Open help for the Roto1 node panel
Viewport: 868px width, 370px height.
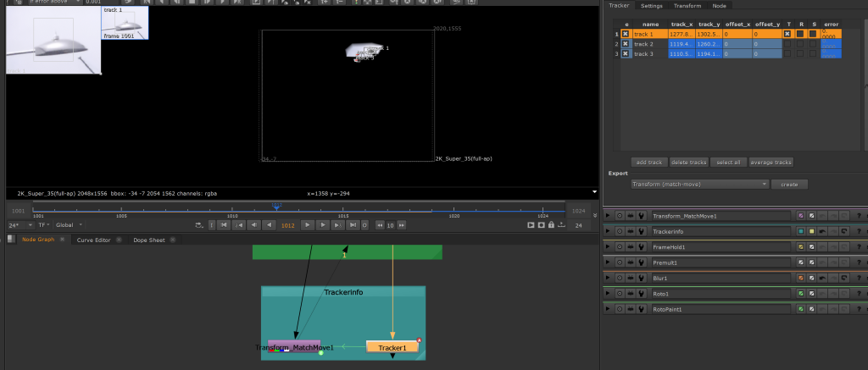point(858,294)
